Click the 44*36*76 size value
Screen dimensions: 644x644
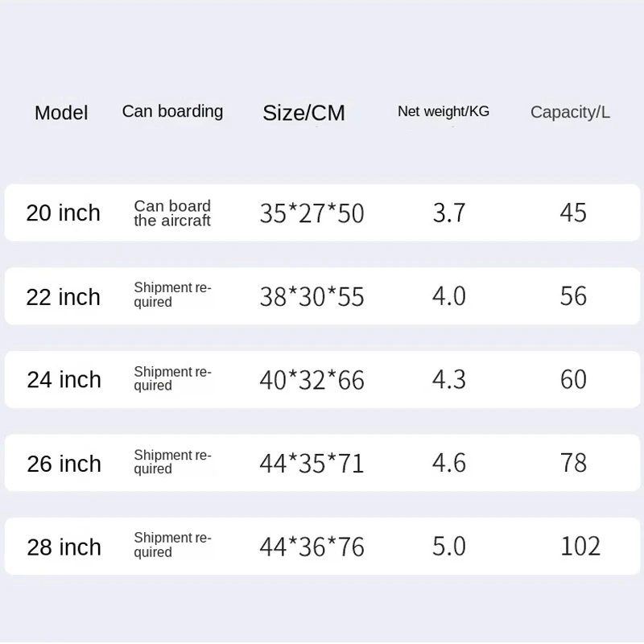312,547
